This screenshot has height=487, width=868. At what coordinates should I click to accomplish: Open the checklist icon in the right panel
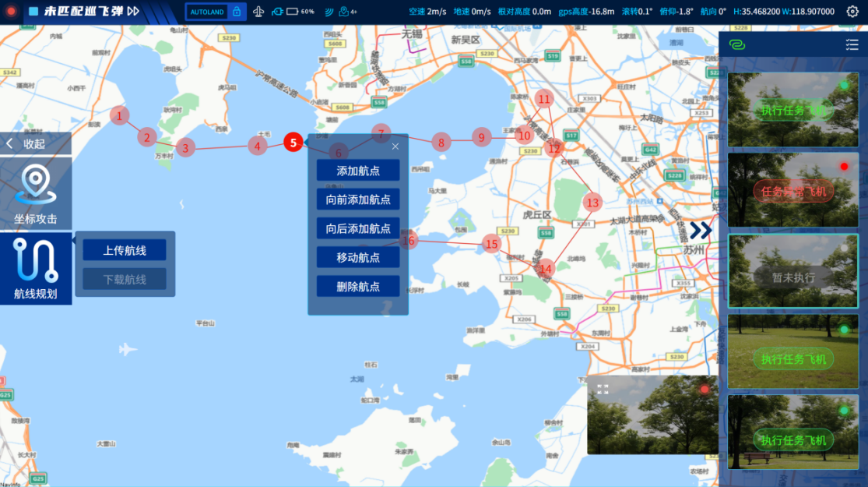pos(852,44)
